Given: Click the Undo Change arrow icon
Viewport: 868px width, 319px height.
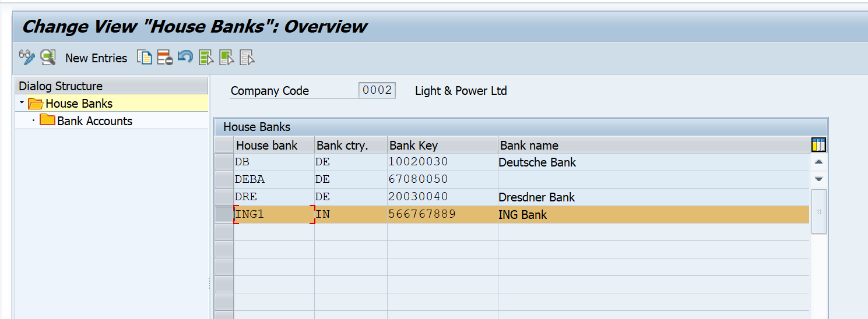Looking at the screenshot, I should click(185, 56).
